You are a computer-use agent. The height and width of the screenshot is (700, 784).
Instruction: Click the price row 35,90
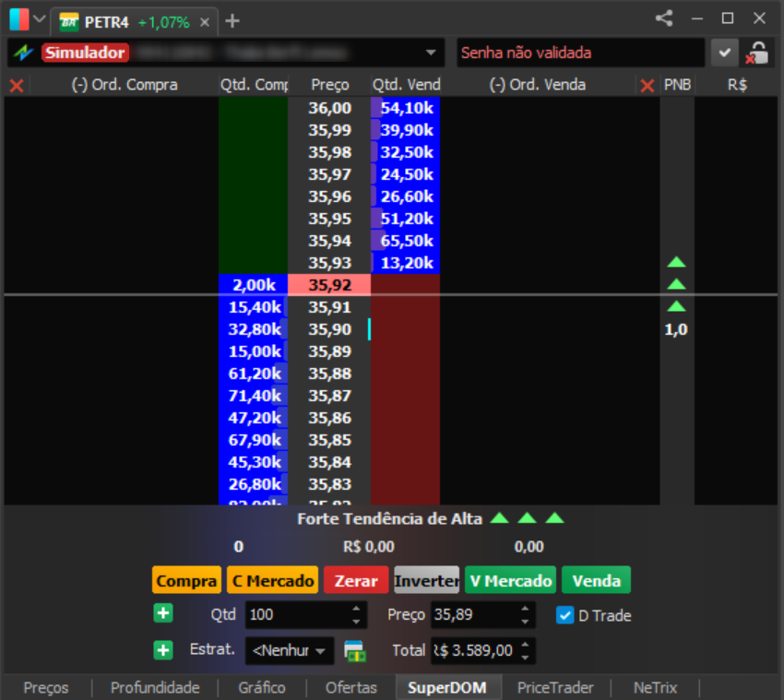click(329, 329)
